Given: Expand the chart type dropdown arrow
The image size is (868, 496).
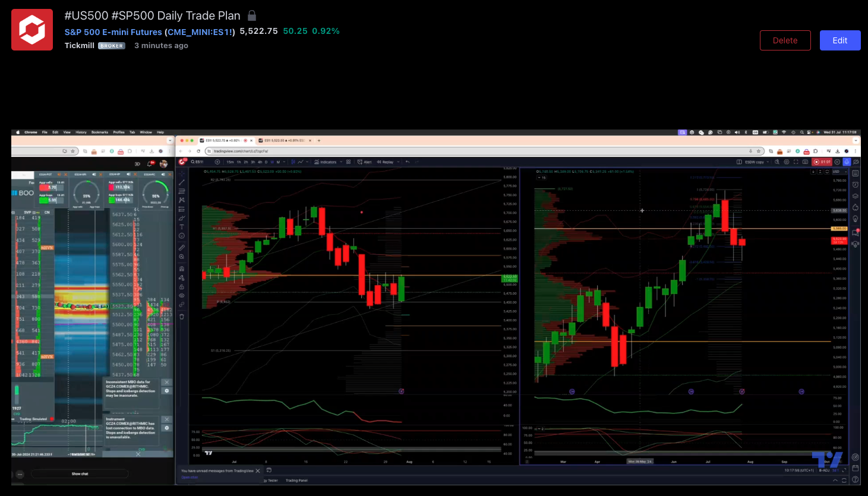Looking at the screenshot, I should (x=307, y=162).
